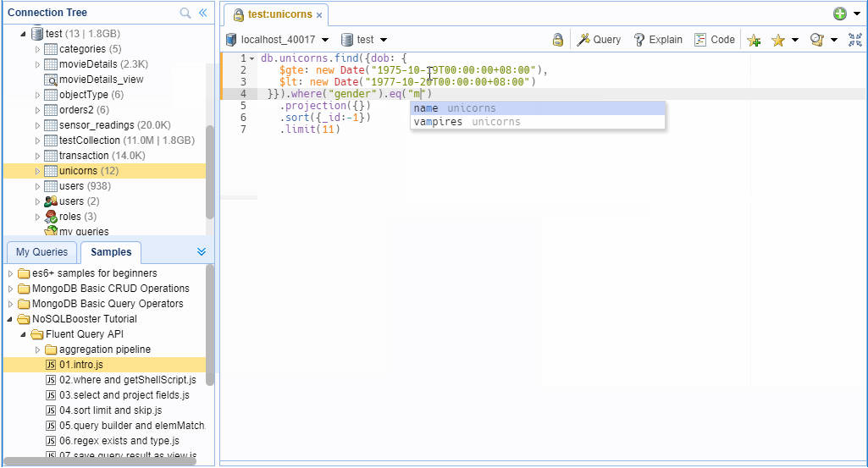This screenshot has height=468, width=868.
Task: Collapse the NoSQLBooster Tutorial folder
Action: pos(10,319)
